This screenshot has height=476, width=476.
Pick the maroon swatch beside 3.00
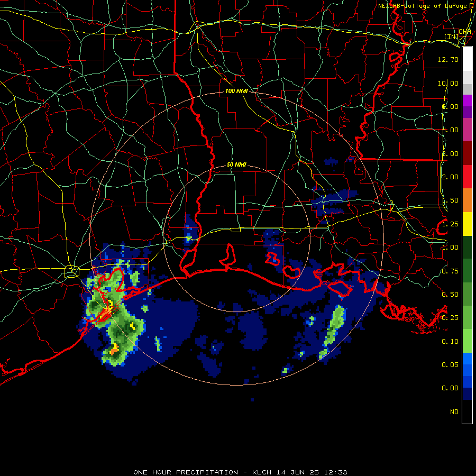[x=467, y=153]
